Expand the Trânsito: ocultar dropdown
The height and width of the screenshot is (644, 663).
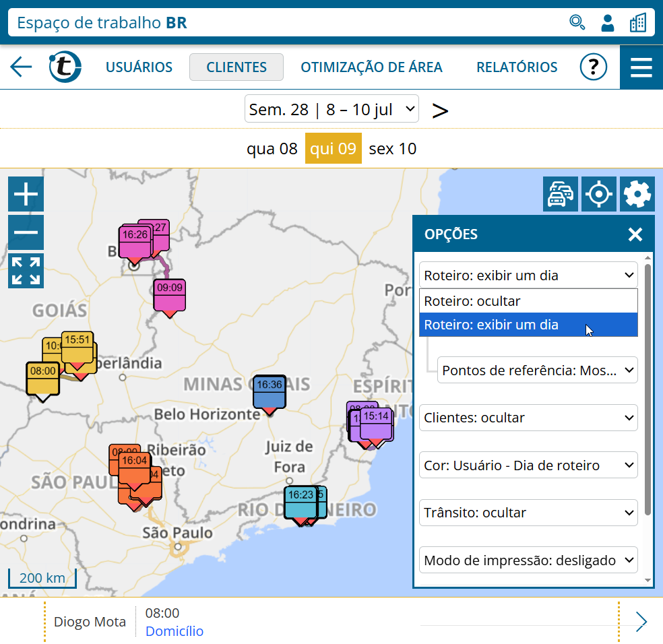tap(528, 513)
